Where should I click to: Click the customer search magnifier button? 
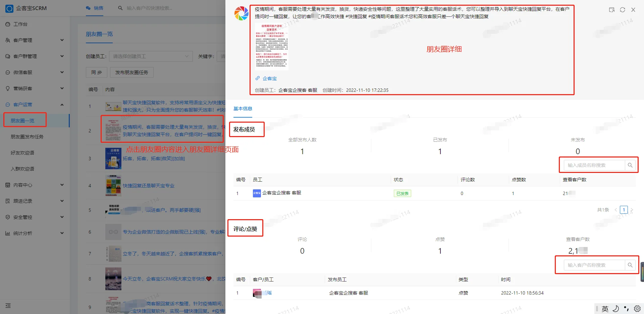630,265
